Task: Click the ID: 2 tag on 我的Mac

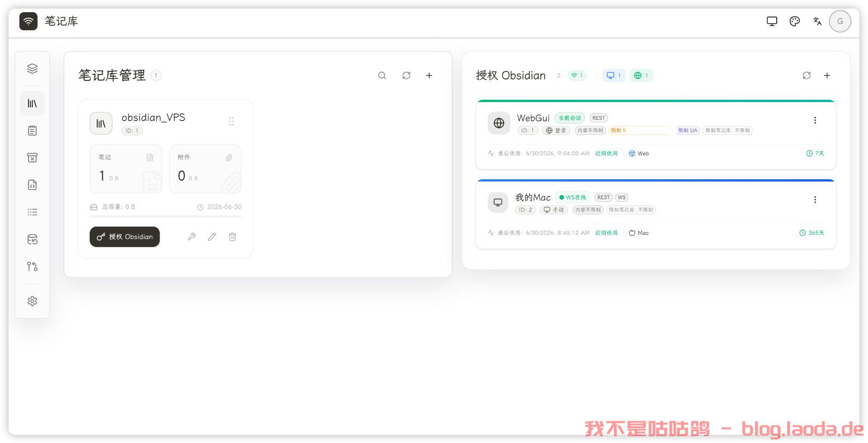Action: coord(525,210)
